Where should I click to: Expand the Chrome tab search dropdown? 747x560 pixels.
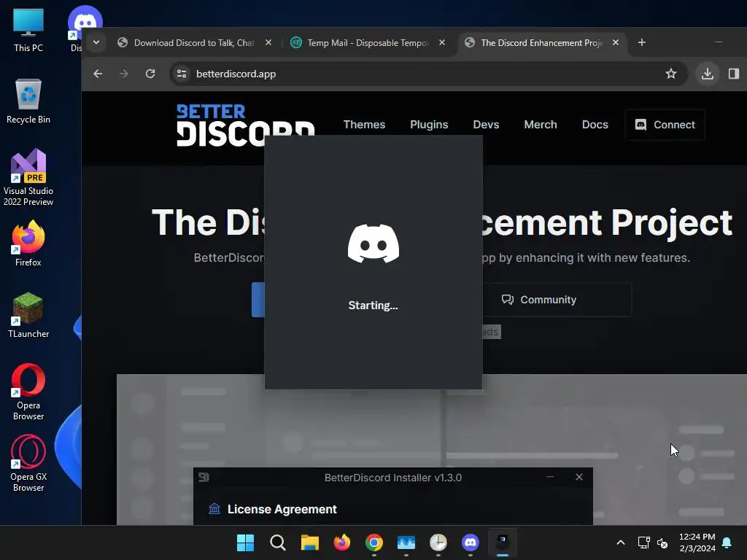[x=96, y=42]
